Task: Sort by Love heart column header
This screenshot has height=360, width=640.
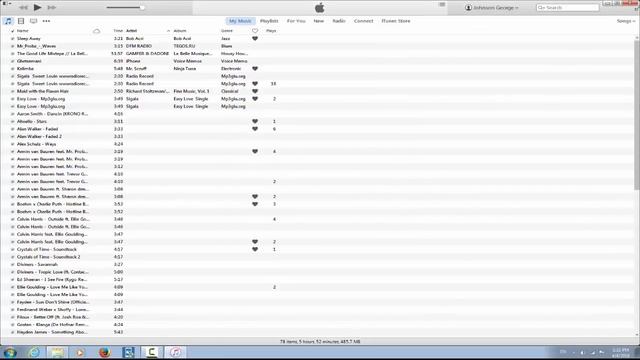Action: pos(255,31)
